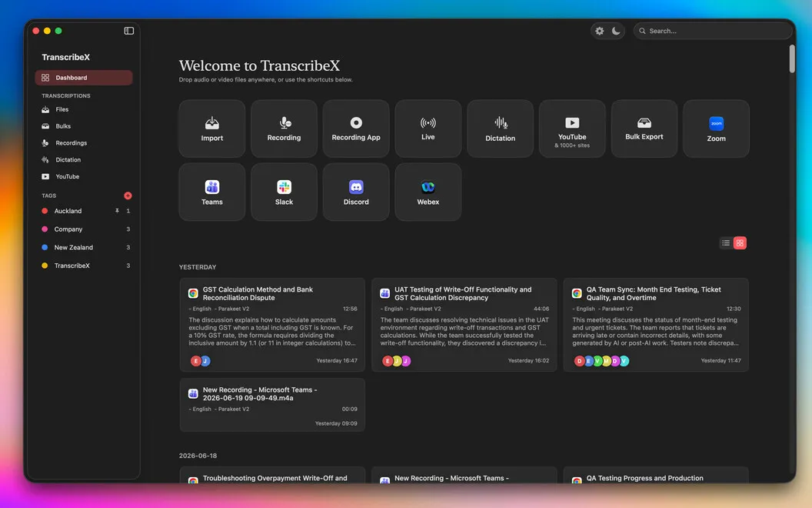812x508 pixels.
Task: Open Dictation in the sidebar
Action: point(84,159)
